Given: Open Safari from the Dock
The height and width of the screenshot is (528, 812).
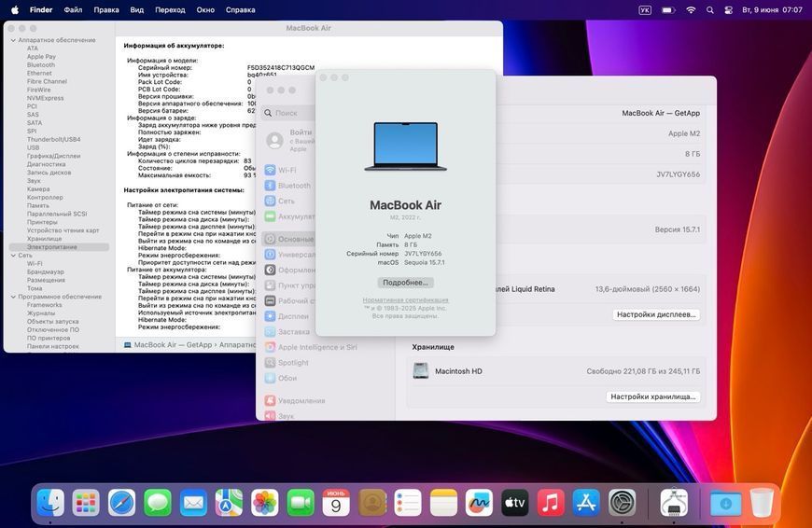Looking at the screenshot, I should (x=121, y=502).
